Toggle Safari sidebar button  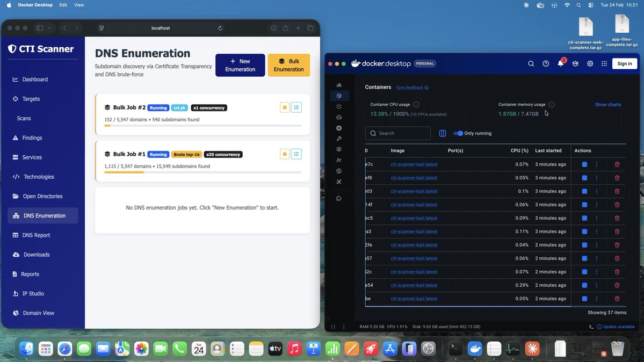[40, 28]
